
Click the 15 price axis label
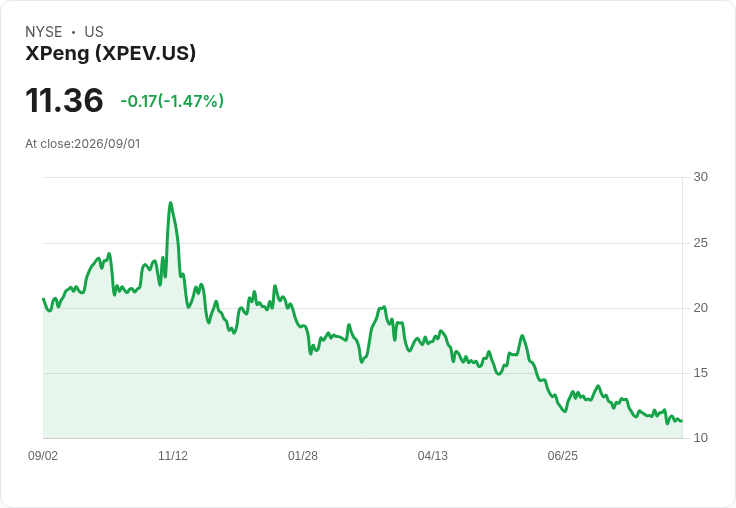[700, 373]
